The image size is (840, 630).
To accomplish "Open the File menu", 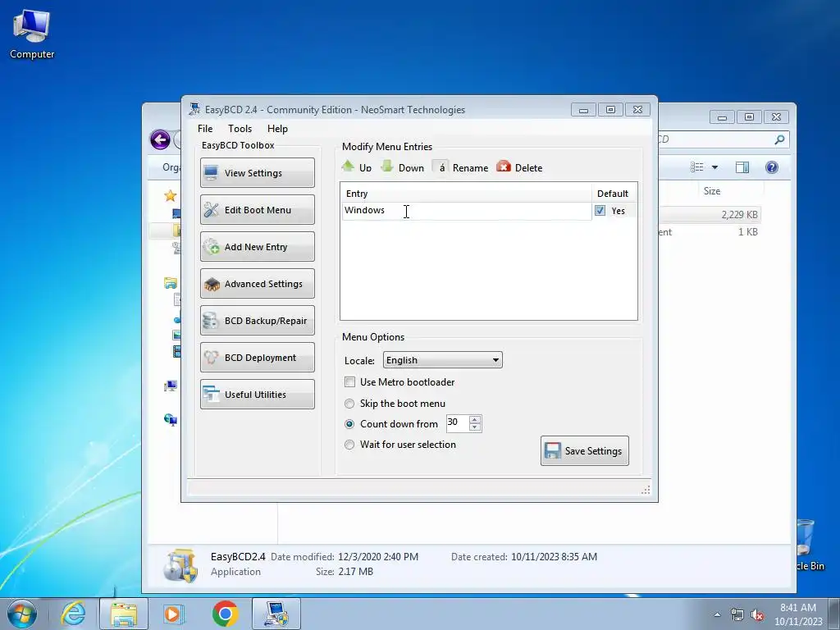I will (204, 129).
